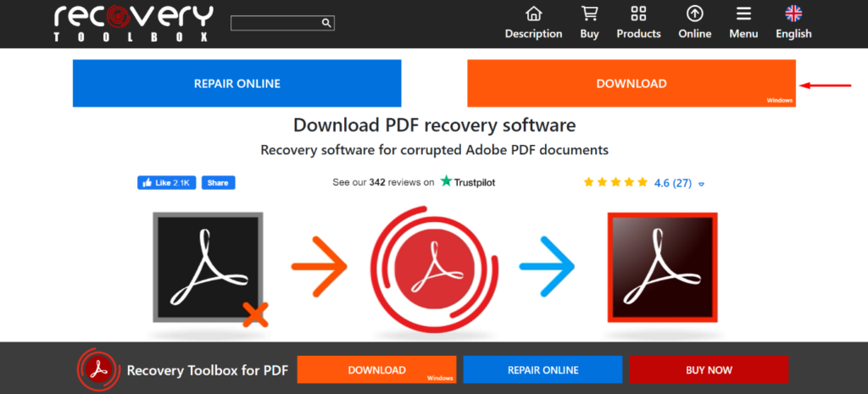This screenshot has width=868, height=394.
Task: Click the Online menu label
Action: click(x=695, y=34)
